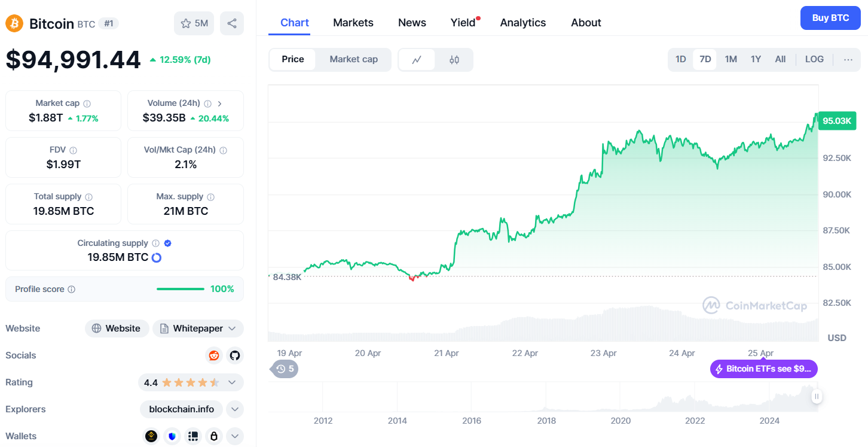868x447 pixels.
Task: Open the Chart tab
Action: click(x=295, y=23)
